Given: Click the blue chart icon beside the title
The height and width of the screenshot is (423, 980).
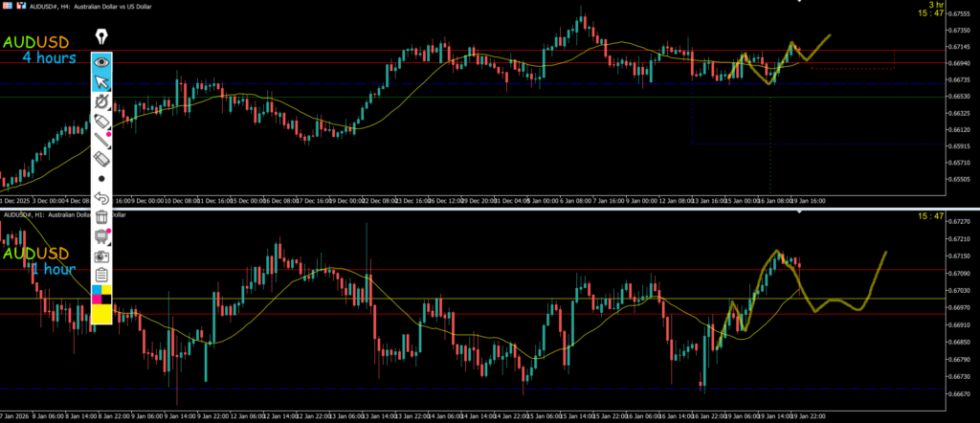Looking at the screenshot, I should (x=19, y=5).
